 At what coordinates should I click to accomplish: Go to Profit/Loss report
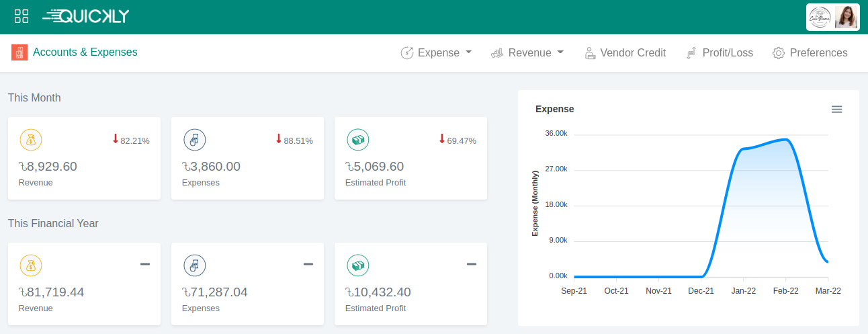click(720, 53)
